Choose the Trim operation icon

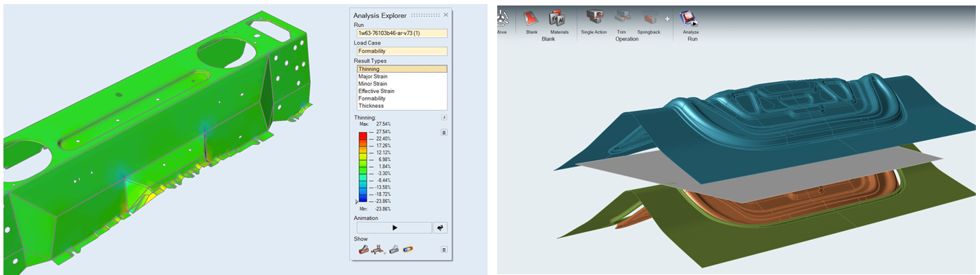click(621, 19)
